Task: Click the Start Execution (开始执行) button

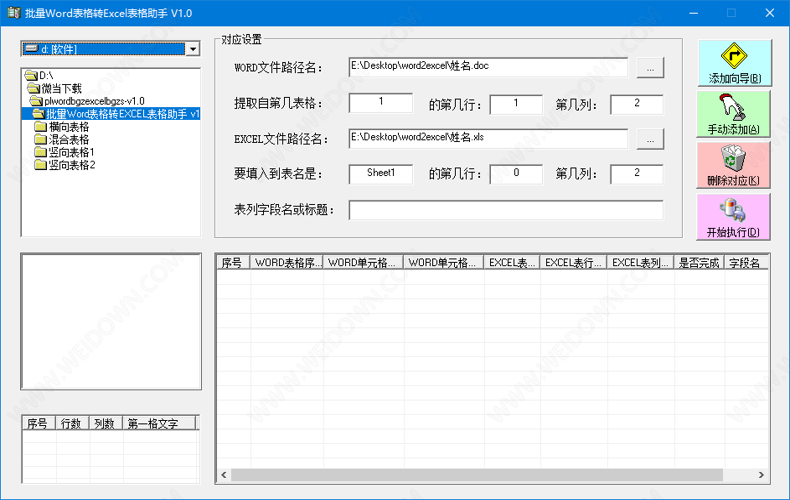Action: click(734, 217)
